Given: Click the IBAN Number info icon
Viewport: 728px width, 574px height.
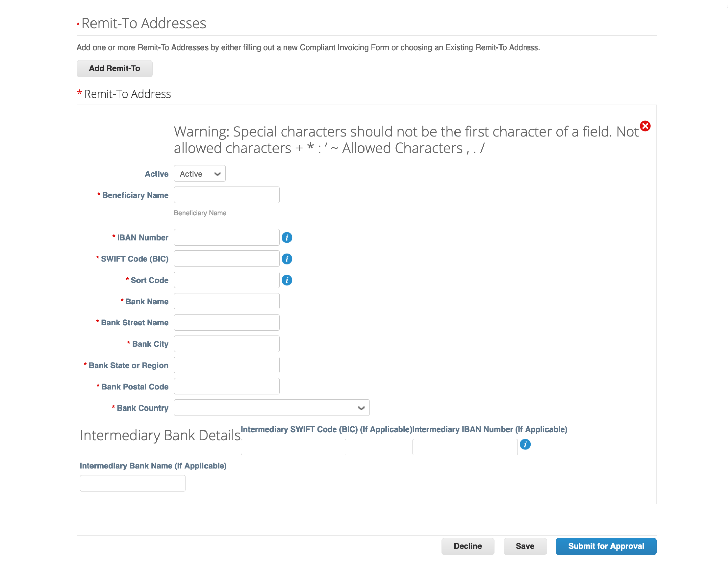Looking at the screenshot, I should (287, 237).
